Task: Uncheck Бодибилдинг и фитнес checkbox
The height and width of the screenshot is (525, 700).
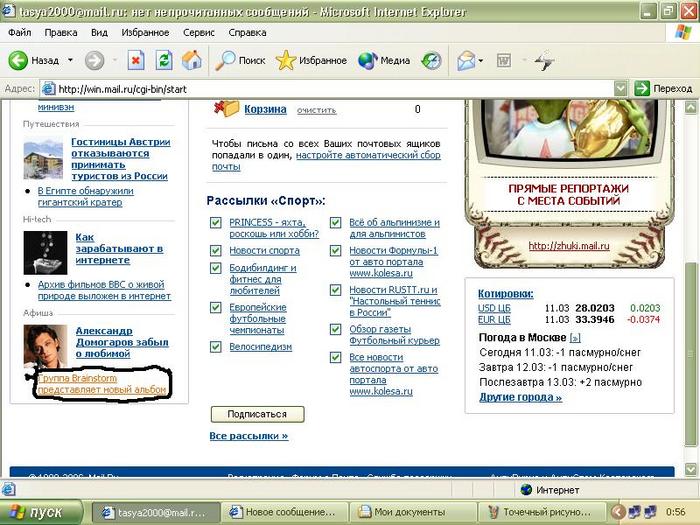Action: [x=216, y=268]
